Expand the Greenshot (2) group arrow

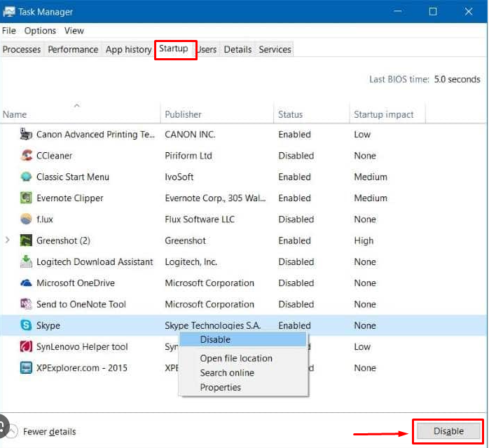[x=8, y=240]
